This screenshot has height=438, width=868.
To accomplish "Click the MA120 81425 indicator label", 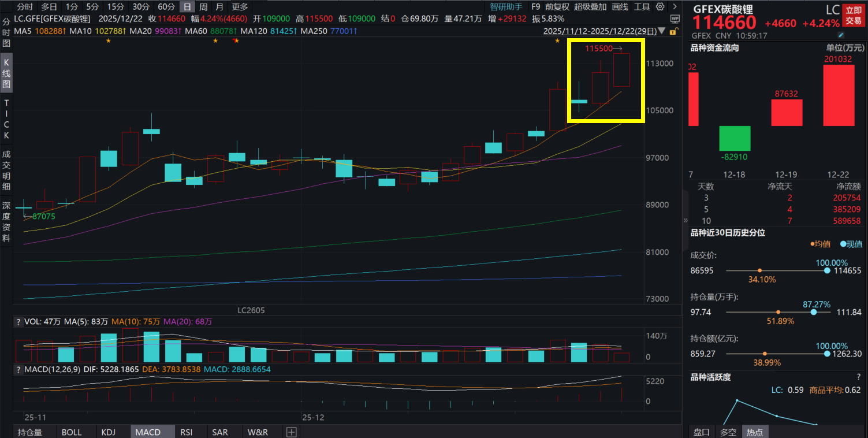I will coord(269,31).
